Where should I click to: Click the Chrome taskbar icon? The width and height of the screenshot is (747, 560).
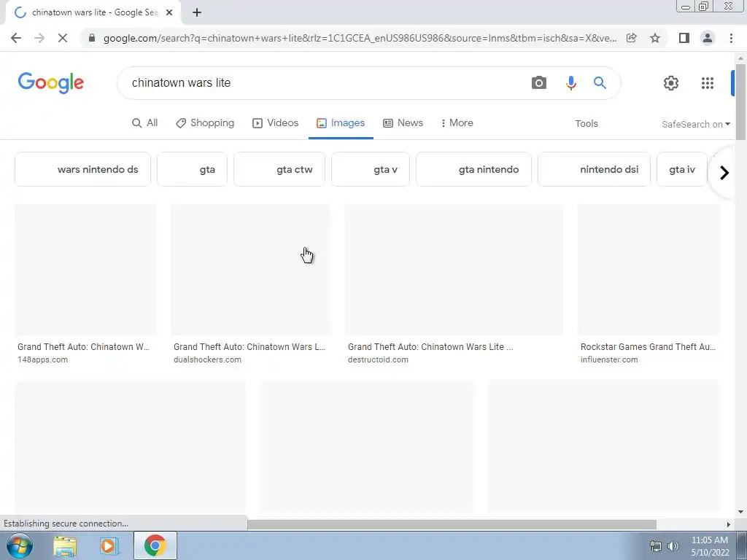[155, 545]
